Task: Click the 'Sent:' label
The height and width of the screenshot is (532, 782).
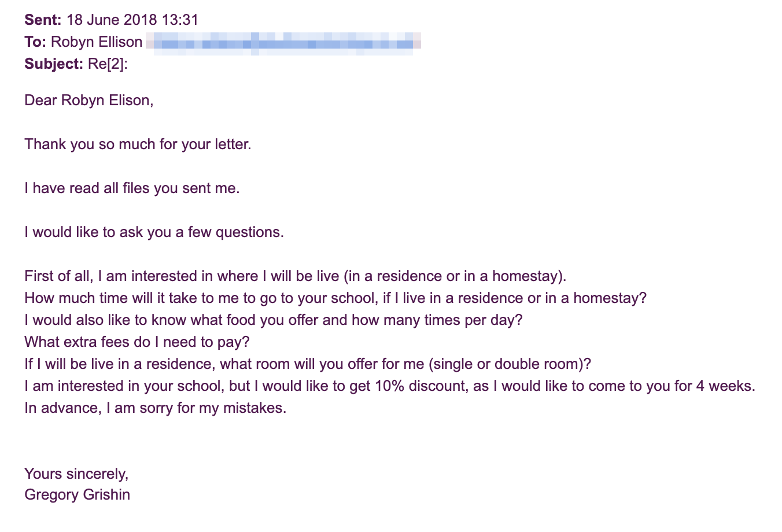Action: [43, 20]
